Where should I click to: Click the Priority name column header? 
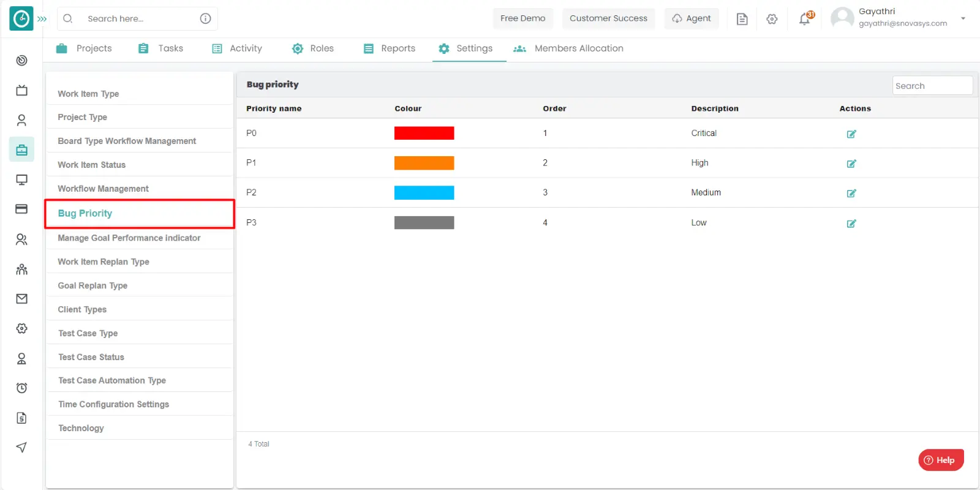[274, 108]
